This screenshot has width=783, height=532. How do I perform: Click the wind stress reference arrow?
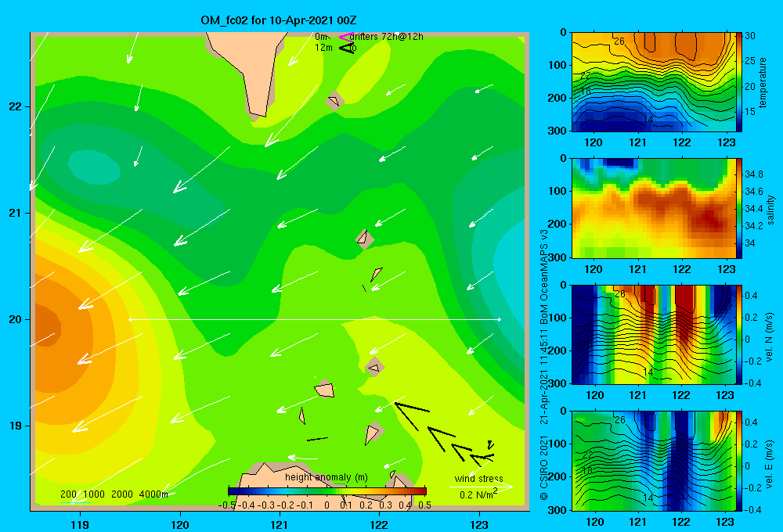pos(481,487)
